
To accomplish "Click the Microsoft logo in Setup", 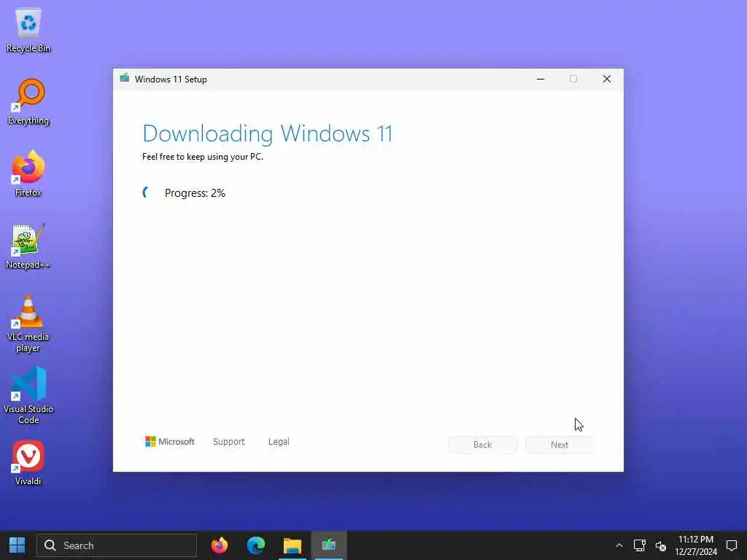I will pos(169,441).
